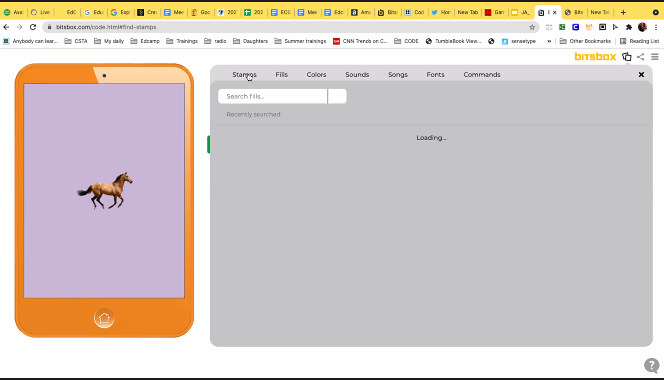Open the hamburger menu
Viewport: 664px width, 380px height.
coord(655,57)
